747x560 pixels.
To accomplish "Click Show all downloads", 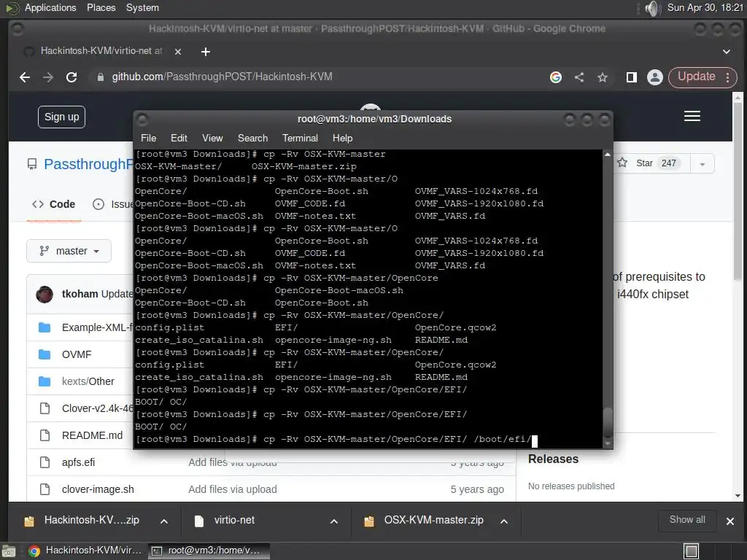I will (x=687, y=520).
